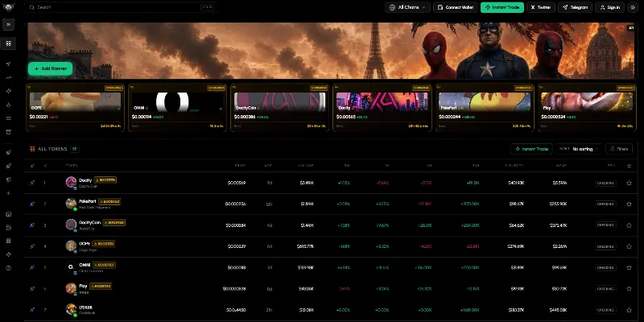Open the All Chains dropdown

[x=408, y=7]
